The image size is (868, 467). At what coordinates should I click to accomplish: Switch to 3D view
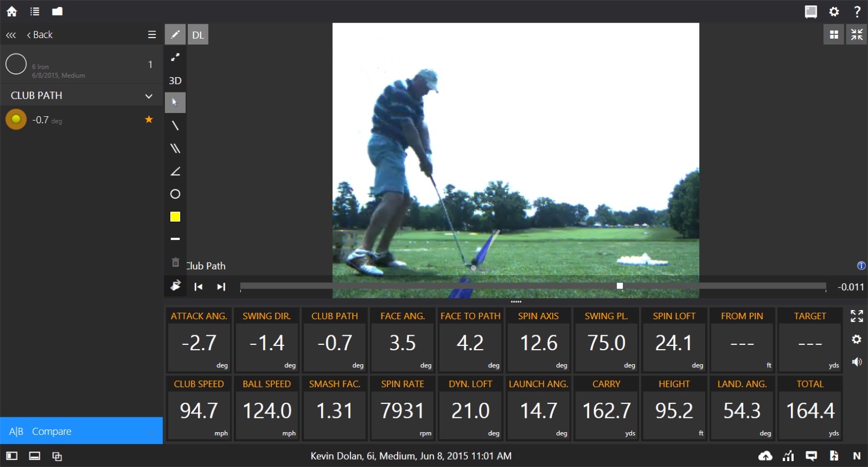pos(175,80)
